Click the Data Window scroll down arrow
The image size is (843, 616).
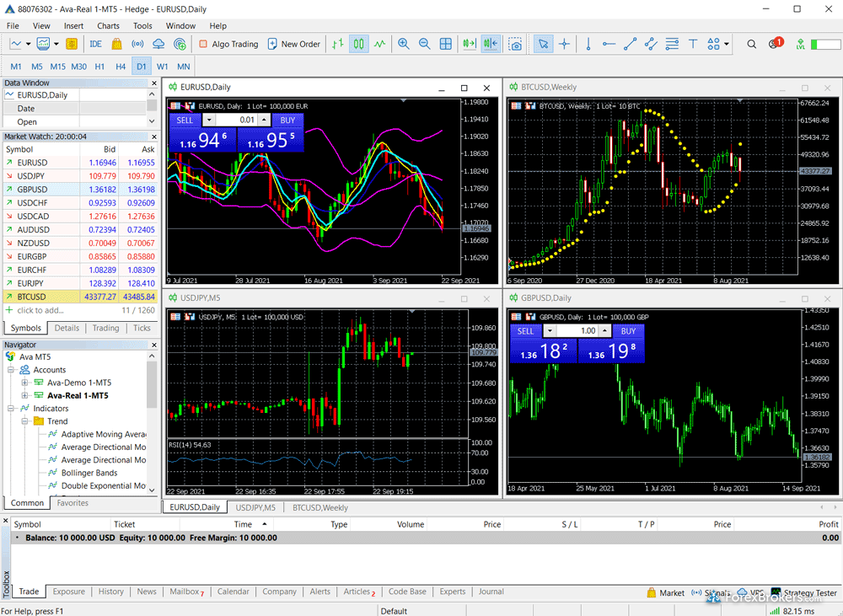(152, 121)
